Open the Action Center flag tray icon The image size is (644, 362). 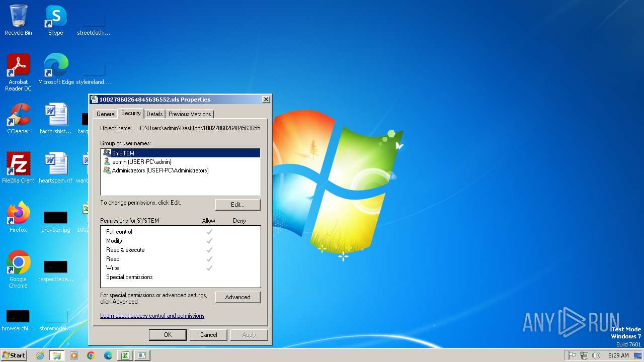click(572, 355)
